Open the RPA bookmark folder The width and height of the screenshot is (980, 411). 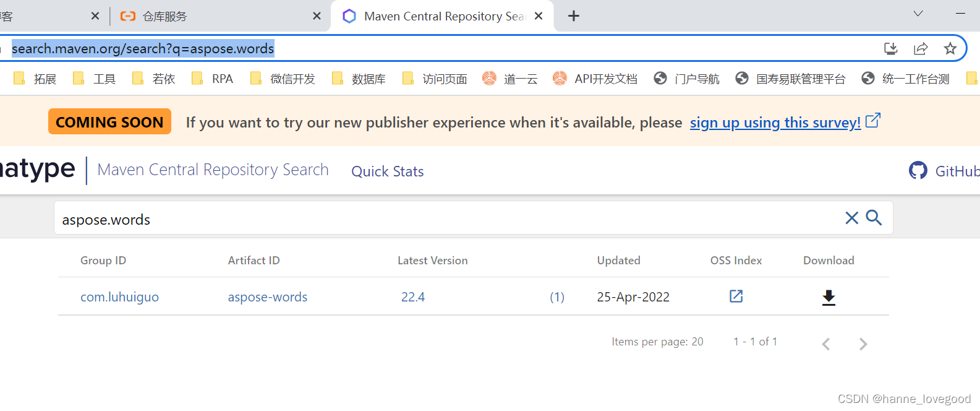tap(213, 79)
